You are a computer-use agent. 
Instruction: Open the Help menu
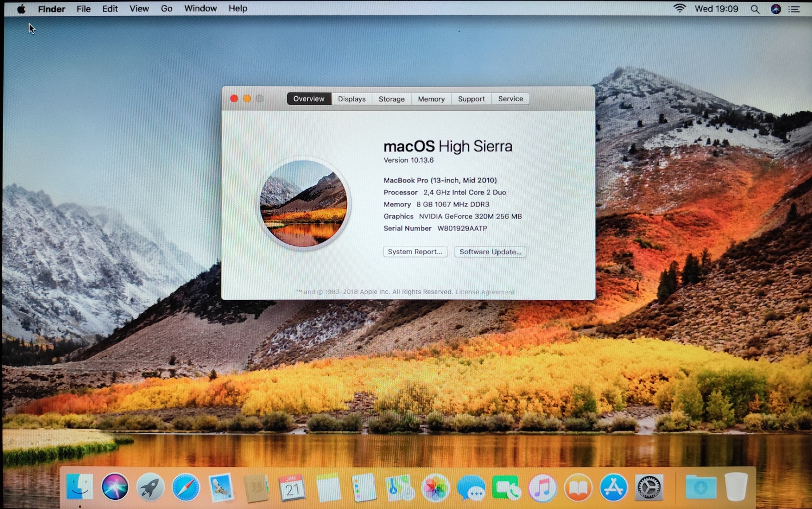pos(238,9)
